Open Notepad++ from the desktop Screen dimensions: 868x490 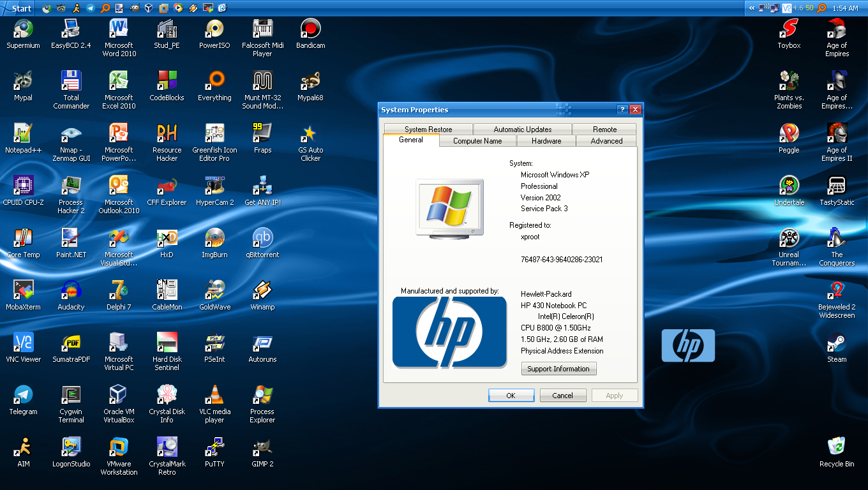coord(23,133)
